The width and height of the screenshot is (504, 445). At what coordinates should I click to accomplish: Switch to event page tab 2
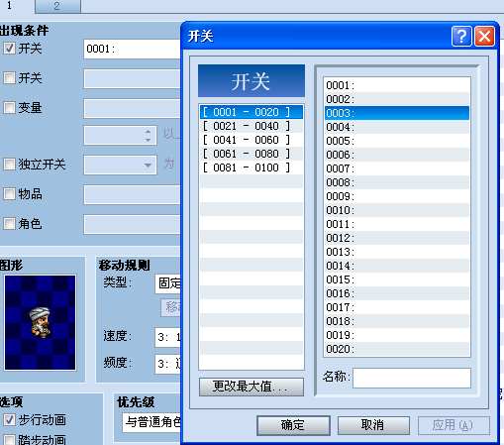coord(57,6)
